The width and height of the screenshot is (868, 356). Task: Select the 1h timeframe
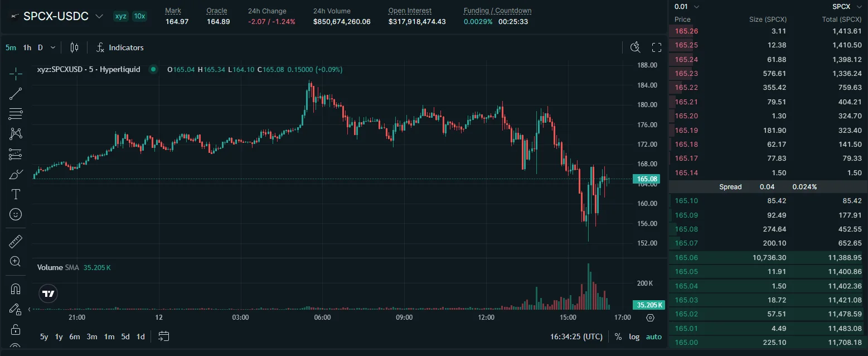(x=27, y=47)
